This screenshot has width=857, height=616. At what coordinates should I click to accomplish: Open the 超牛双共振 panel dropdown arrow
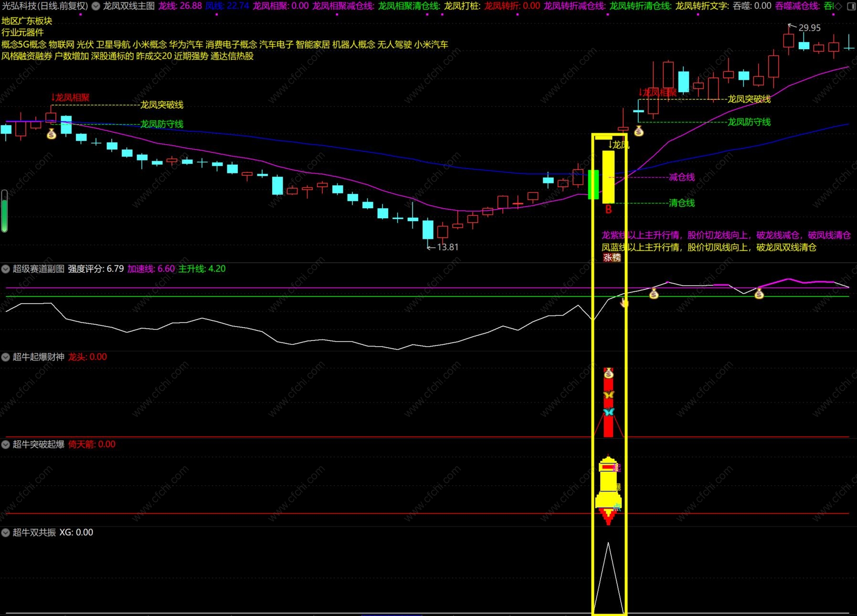pyautogui.click(x=6, y=532)
